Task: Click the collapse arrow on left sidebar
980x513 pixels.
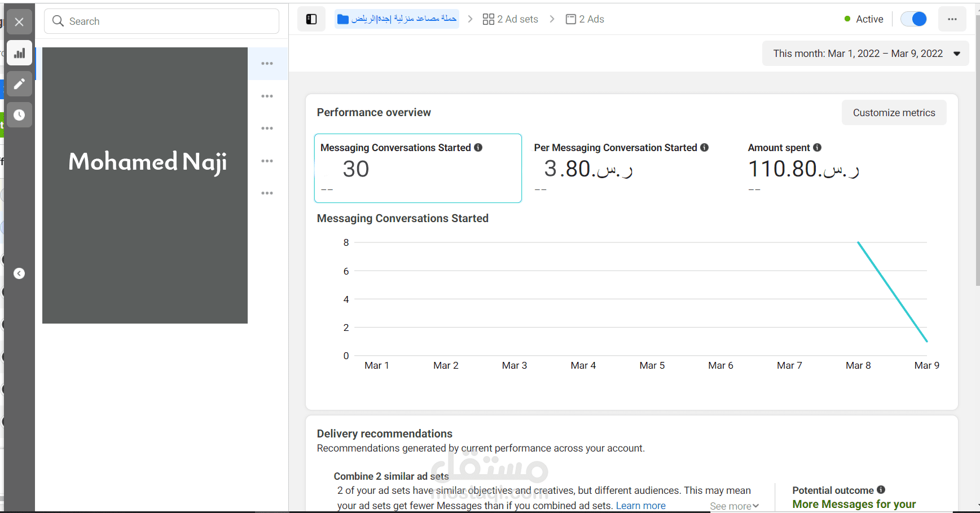Action: (x=19, y=273)
